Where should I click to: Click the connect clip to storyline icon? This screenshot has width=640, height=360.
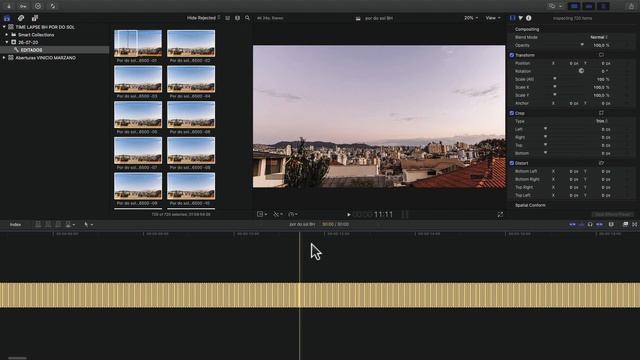(x=38, y=224)
